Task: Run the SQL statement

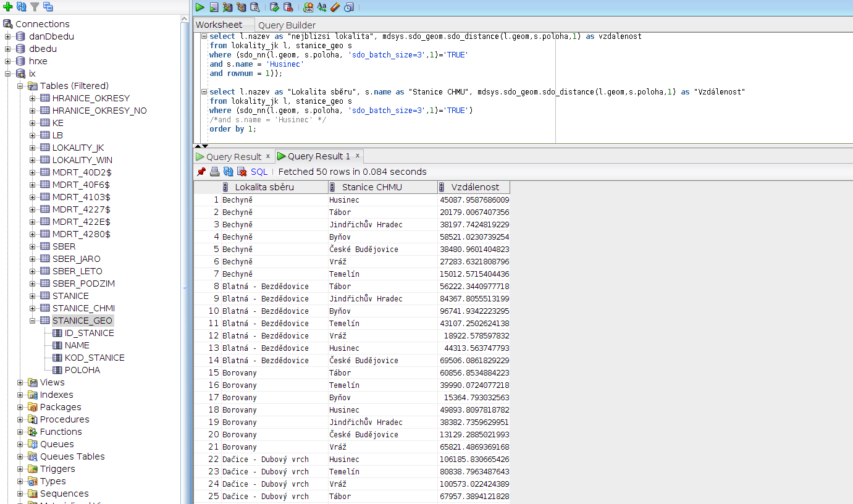Action: click(200, 7)
